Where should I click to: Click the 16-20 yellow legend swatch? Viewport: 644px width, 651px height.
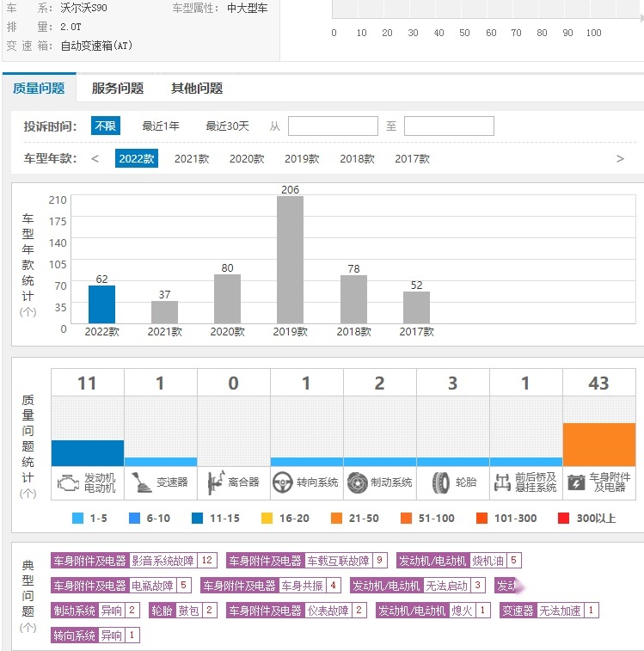(x=267, y=519)
